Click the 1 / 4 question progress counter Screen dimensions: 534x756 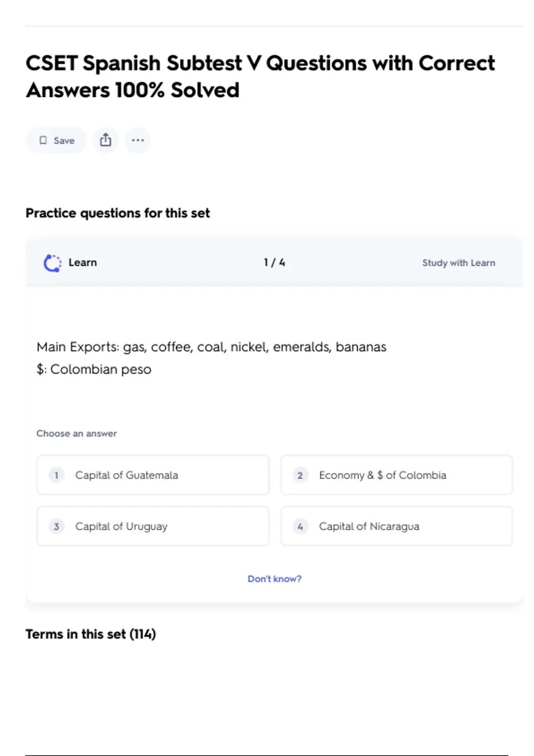click(274, 263)
